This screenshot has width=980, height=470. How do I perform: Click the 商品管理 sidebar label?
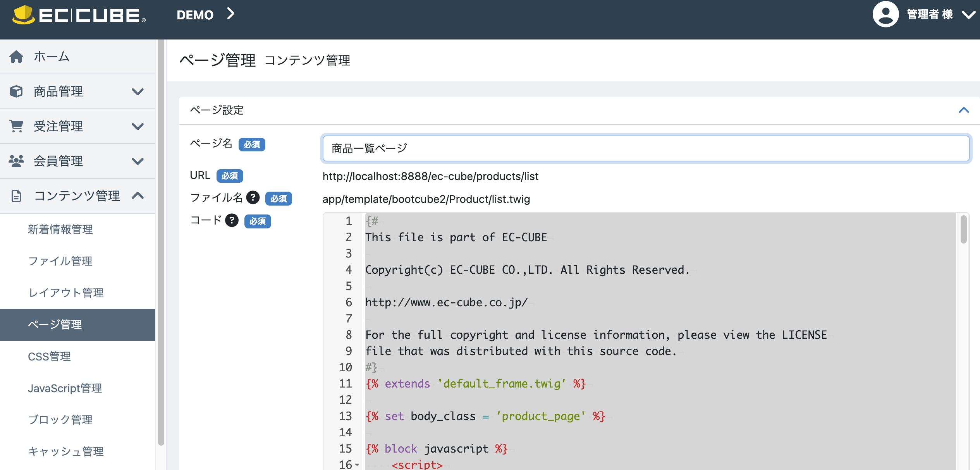click(58, 92)
